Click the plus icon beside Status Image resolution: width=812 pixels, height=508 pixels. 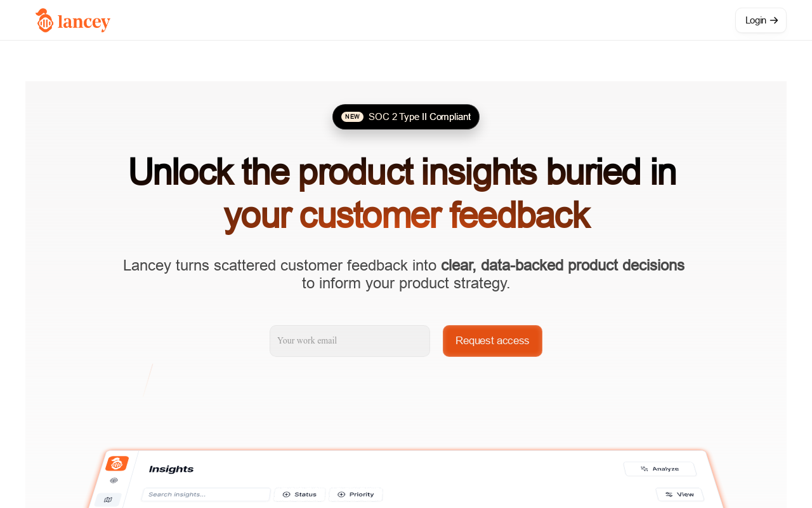point(286,495)
